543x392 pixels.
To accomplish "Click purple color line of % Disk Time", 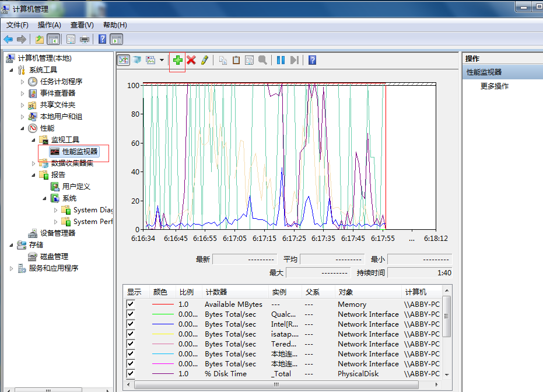I will pos(163,374).
